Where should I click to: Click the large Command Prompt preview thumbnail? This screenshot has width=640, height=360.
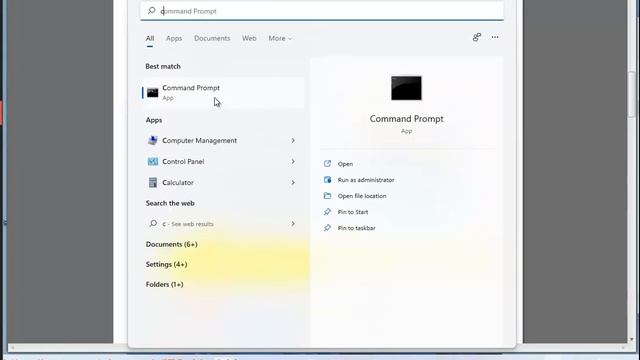tap(406, 88)
